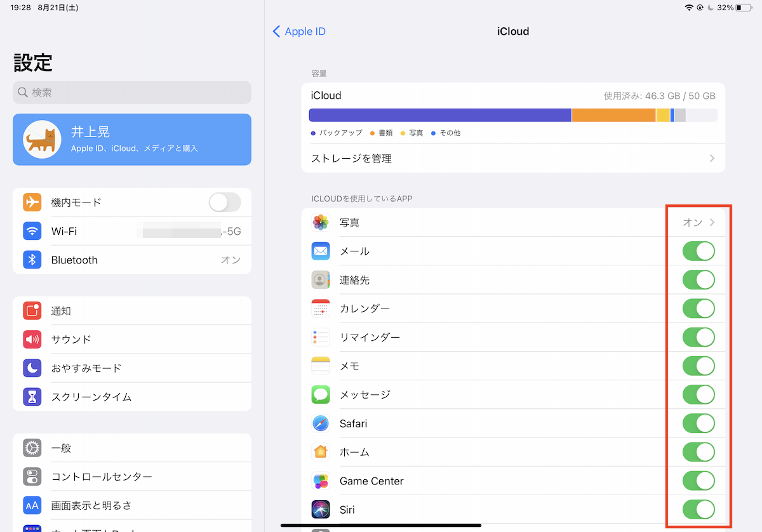Tap the airplane mode icon in sidebar

coord(32,203)
